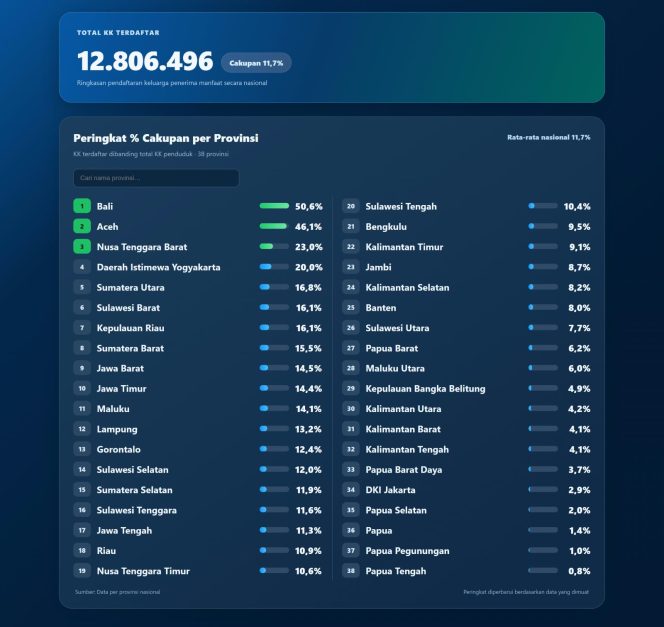This screenshot has width=664, height=627.
Task: Click the province name search field
Action: click(156, 178)
